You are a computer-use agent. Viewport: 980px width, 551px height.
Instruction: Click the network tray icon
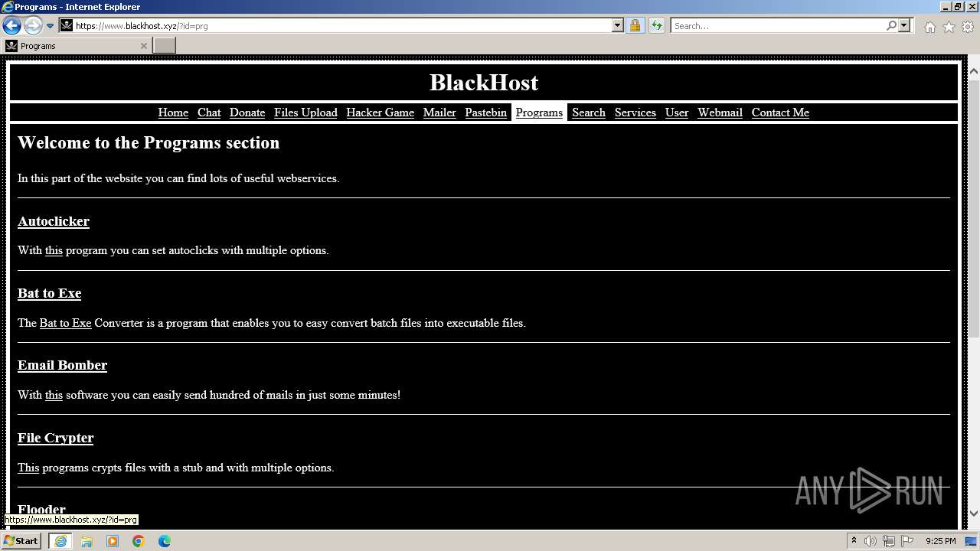coord(889,541)
